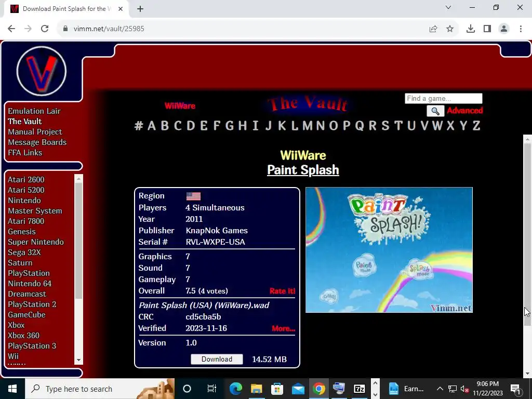Select Super Nintendo in the console list

pos(36,242)
